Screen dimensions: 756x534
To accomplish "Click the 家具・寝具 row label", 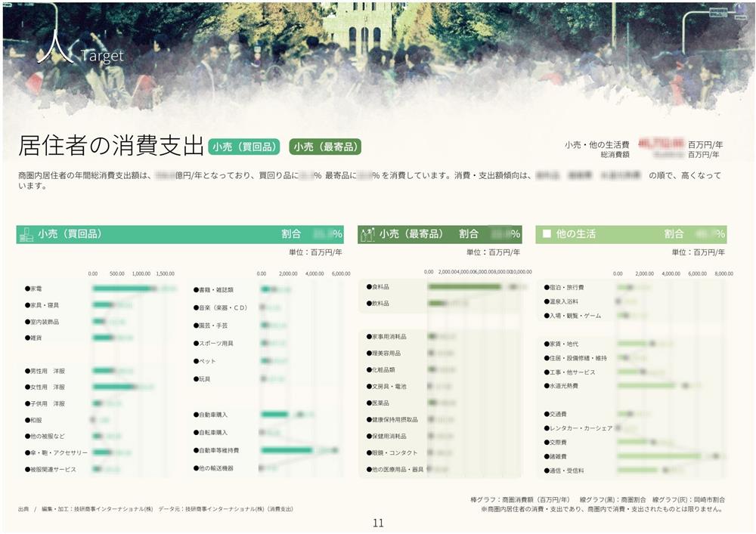I will (x=42, y=305).
